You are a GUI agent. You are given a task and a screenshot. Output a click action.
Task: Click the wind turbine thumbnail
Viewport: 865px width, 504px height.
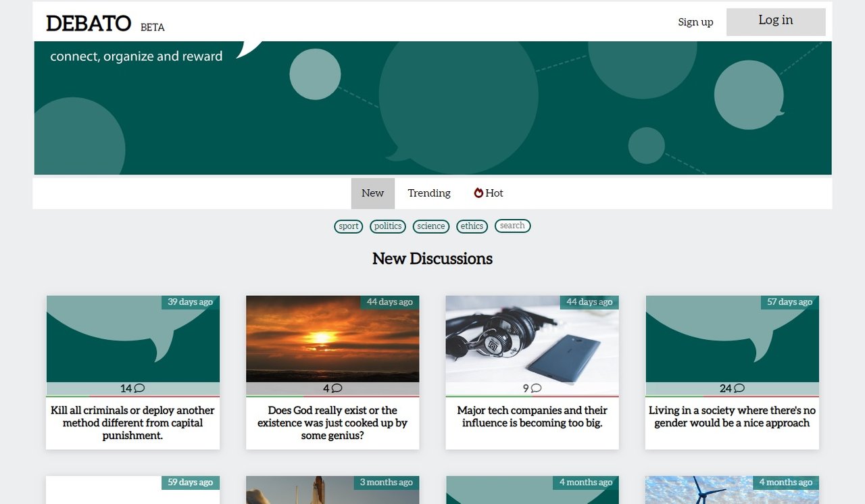[x=733, y=490]
